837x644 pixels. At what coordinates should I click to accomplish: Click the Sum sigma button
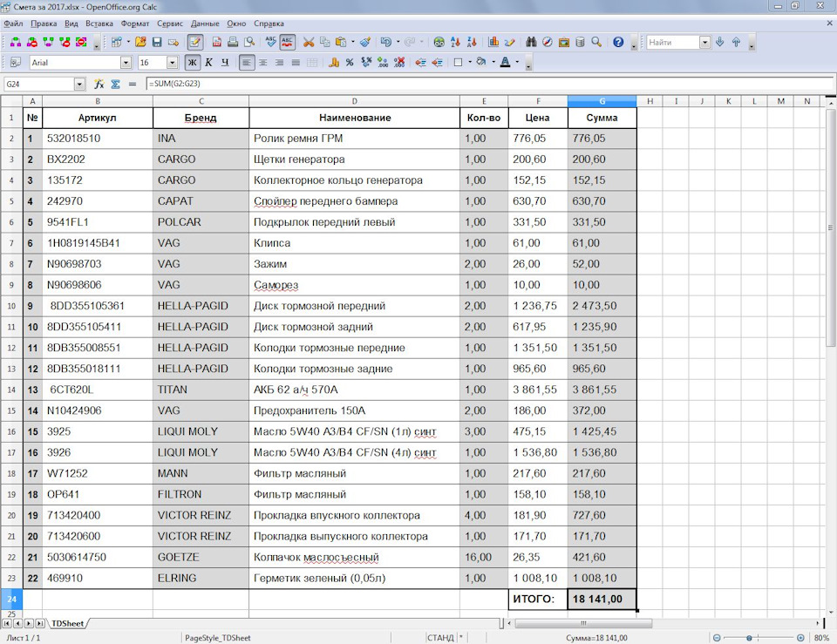coord(115,85)
